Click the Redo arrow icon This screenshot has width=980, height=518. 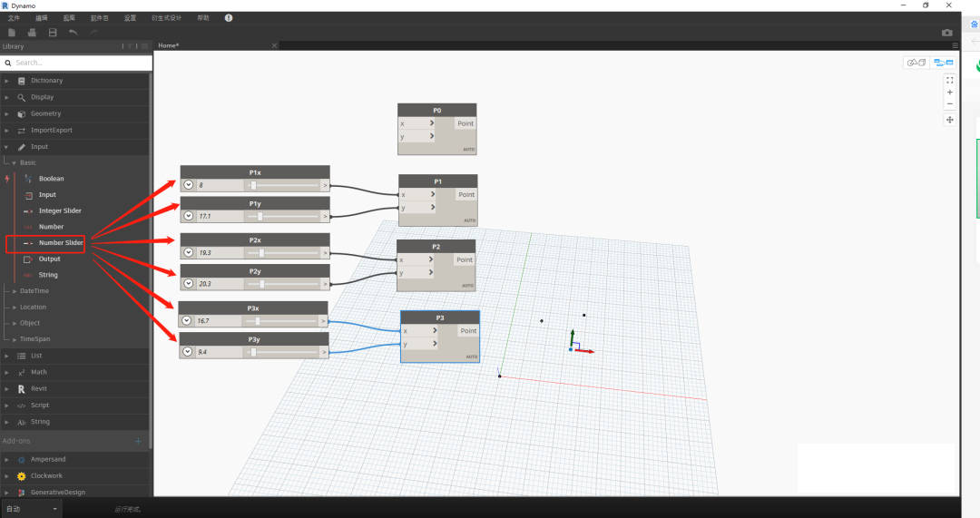click(93, 33)
